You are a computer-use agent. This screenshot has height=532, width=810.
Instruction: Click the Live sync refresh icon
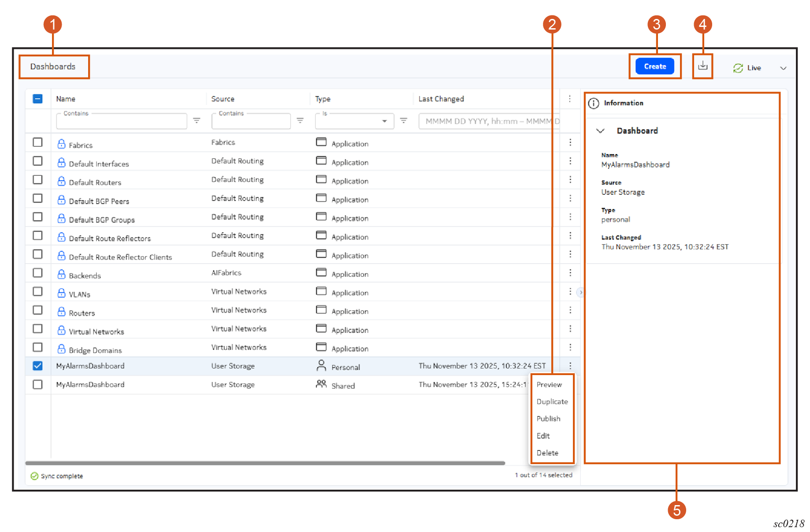tap(738, 68)
